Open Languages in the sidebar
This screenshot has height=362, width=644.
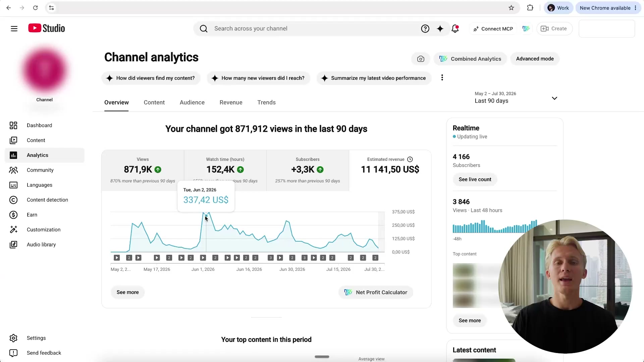click(x=45, y=185)
